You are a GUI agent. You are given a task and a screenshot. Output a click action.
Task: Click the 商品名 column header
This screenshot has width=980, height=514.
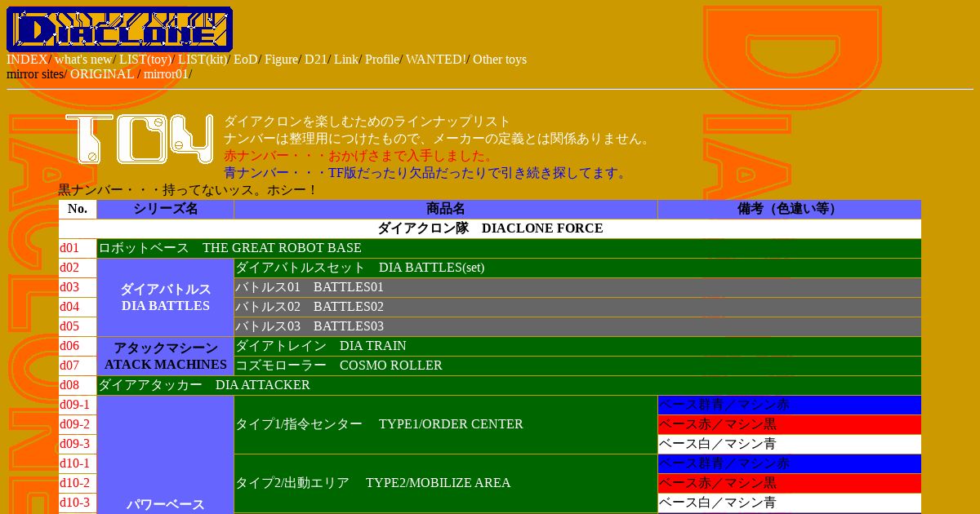[446, 209]
